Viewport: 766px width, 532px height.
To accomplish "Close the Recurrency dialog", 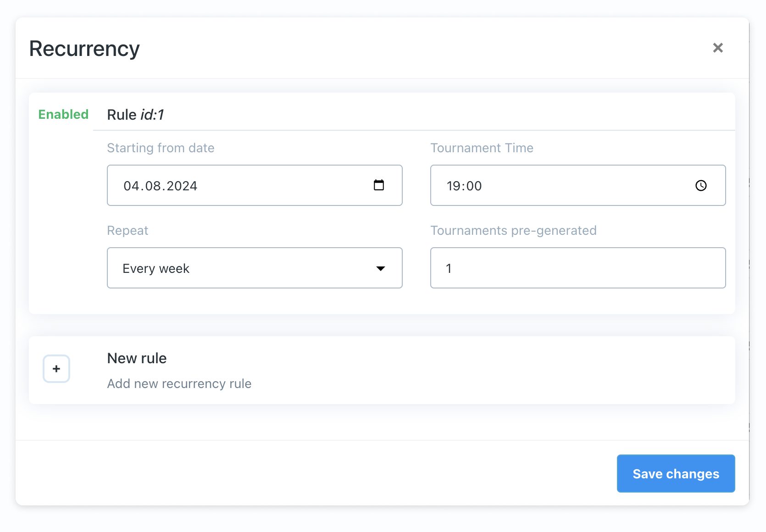I will coord(718,48).
